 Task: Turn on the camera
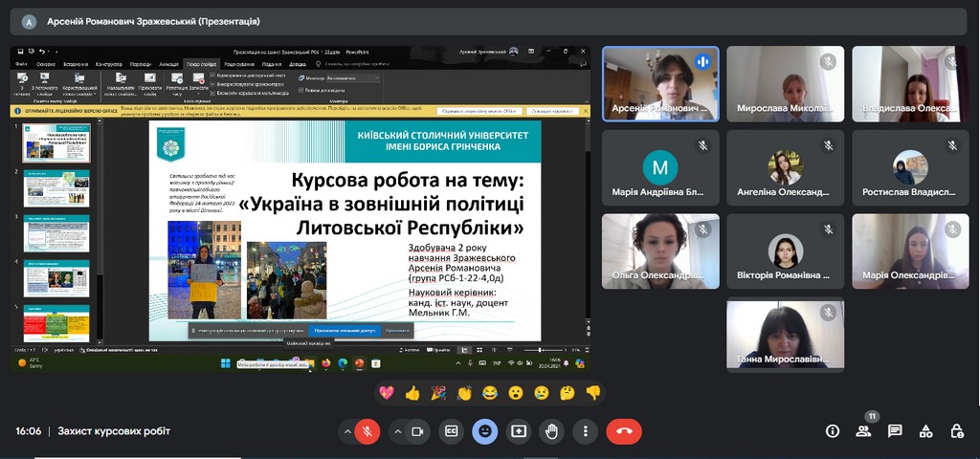click(417, 431)
